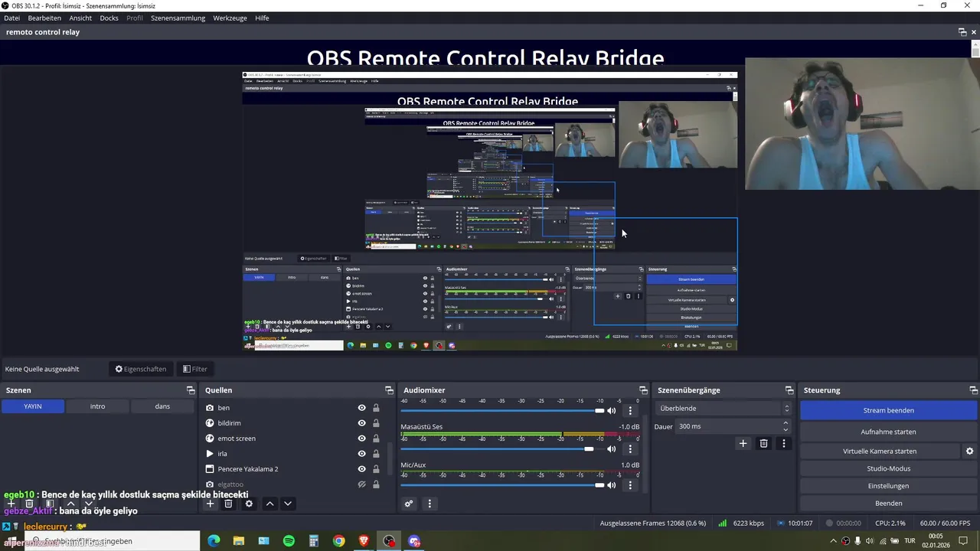Screen dimensions: 980x551
Task: Hide the Pencere Yakalama 2 source
Action: tap(361, 469)
